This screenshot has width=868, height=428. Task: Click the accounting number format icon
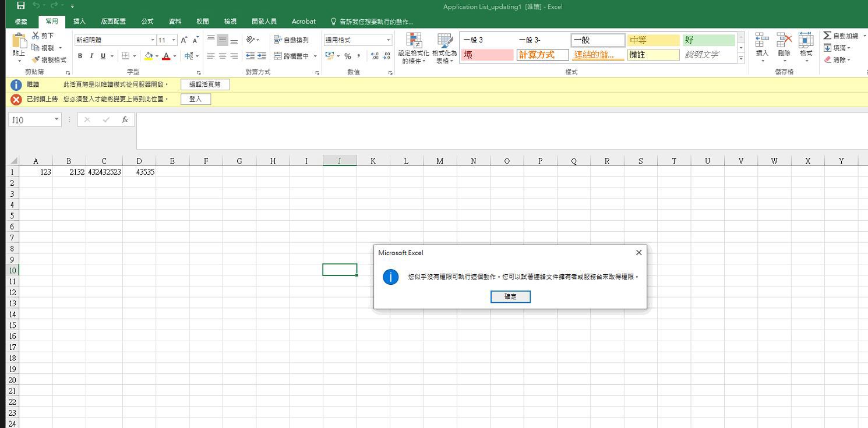click(330, 56)
